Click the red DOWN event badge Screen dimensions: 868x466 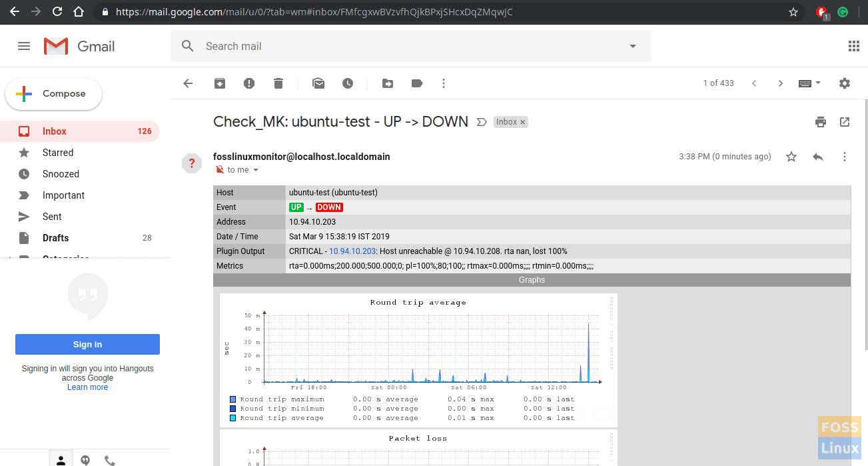click(x=329, y=207)
